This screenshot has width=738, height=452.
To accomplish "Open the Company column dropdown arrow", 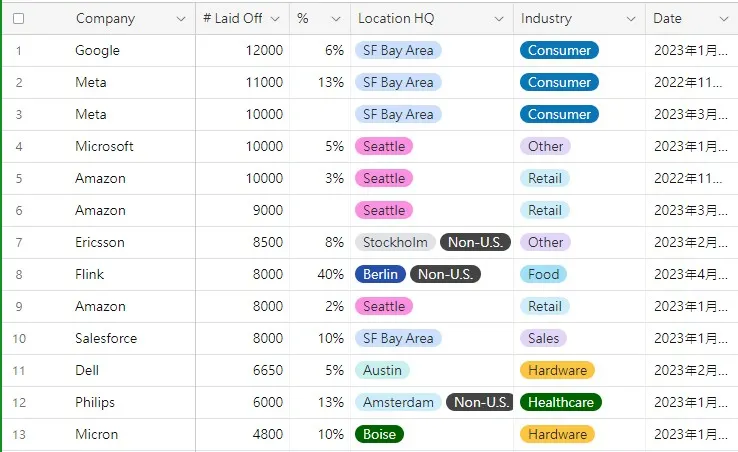I will pyautogui.click(x=180, y=19).
